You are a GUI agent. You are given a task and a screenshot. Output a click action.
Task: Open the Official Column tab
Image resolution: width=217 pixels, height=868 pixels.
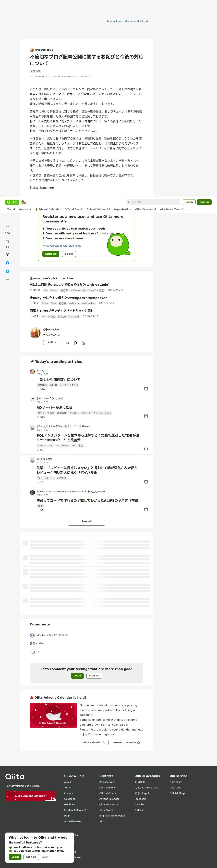coord(98,209)
